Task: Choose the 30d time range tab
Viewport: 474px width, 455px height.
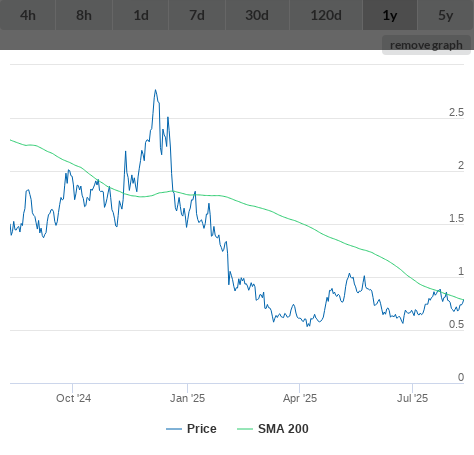Action: click(x=257, y=15)
